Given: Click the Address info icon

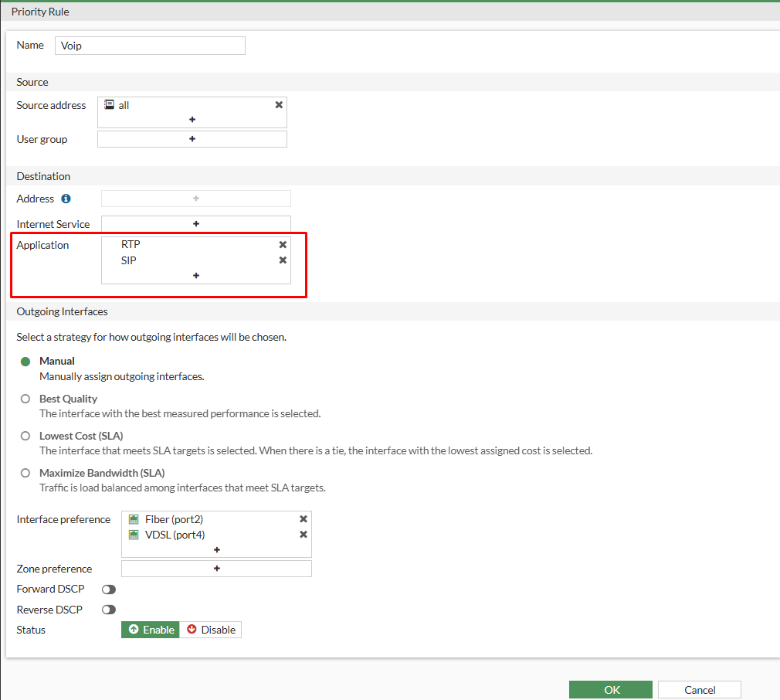Looking at the screenshot, I should (66, 199).
